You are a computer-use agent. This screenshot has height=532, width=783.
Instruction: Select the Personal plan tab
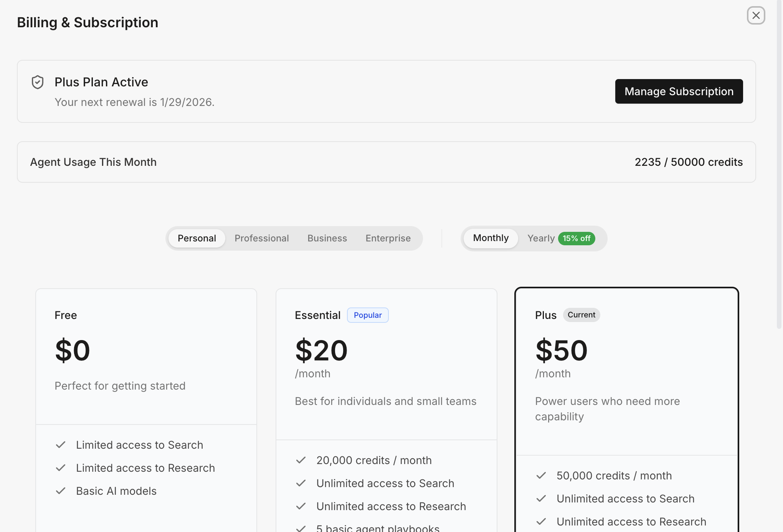[x=197, y=238]
